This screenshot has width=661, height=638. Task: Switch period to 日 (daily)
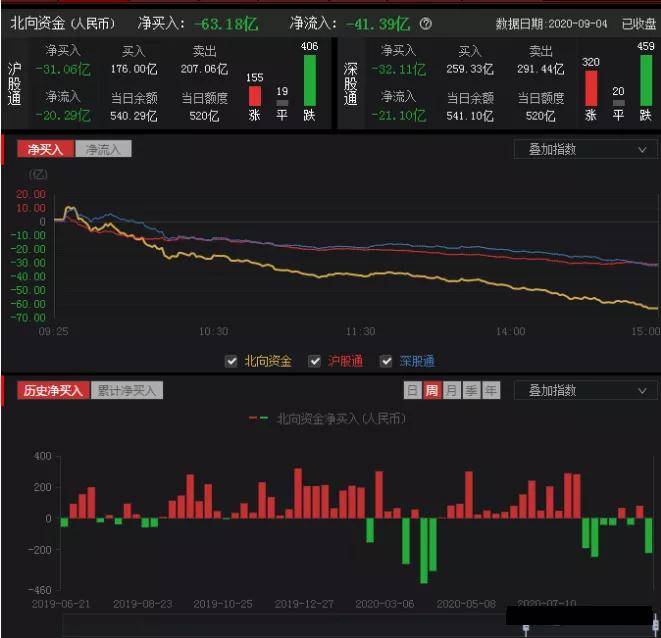[412, 391]
